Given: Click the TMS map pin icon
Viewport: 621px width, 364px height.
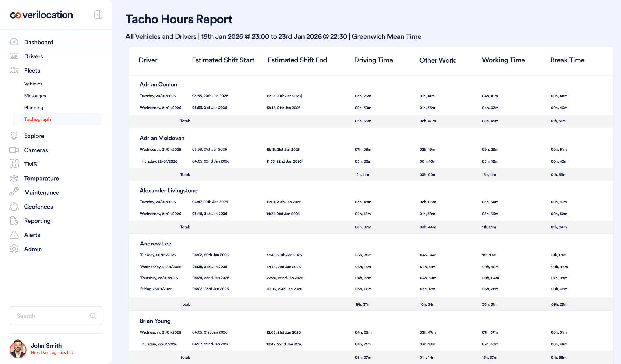Looking at the screenshot, I should [x=14, y=164].
